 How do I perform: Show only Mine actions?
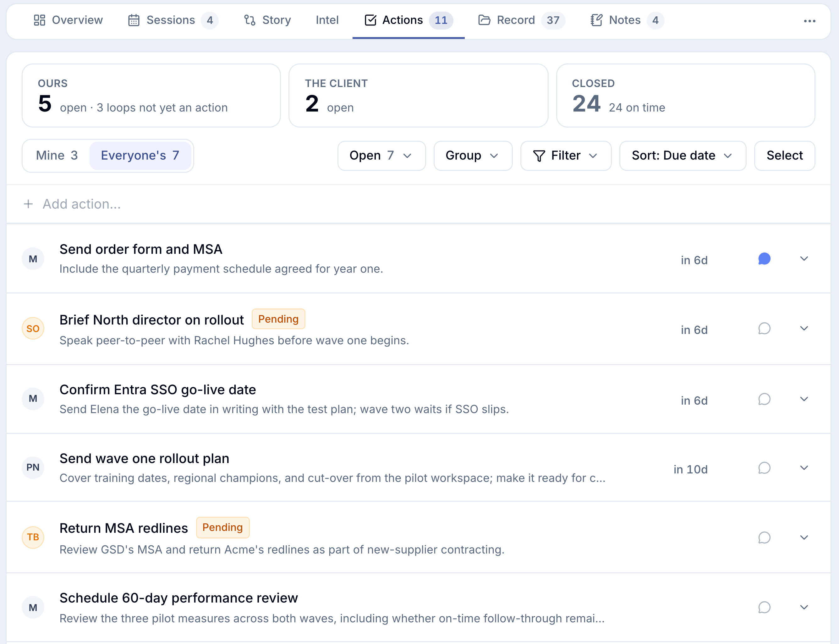[x=57, y=155]
